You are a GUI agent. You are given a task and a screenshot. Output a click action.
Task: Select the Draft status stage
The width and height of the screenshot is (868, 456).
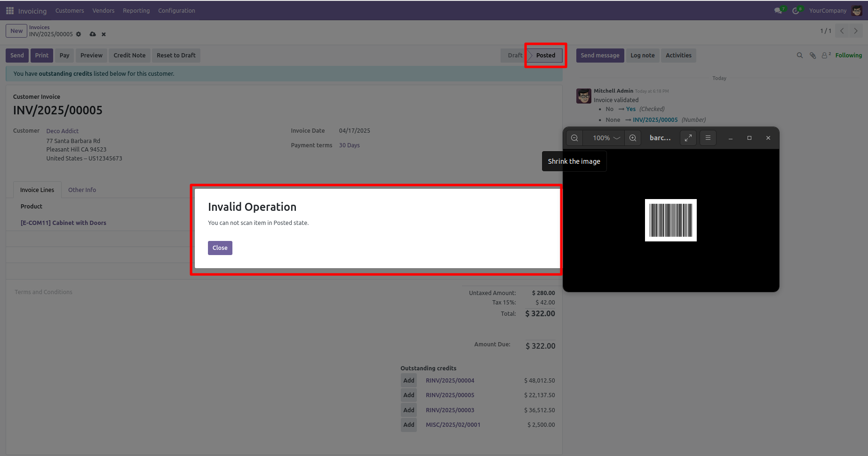[515, 56]
